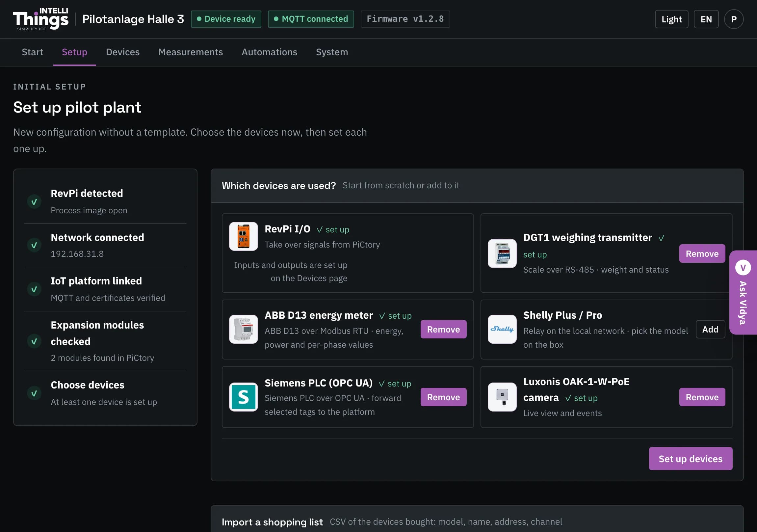757x532 pixels.
Task: Click the Device ready status badge
Action: (x=226, y=19)
